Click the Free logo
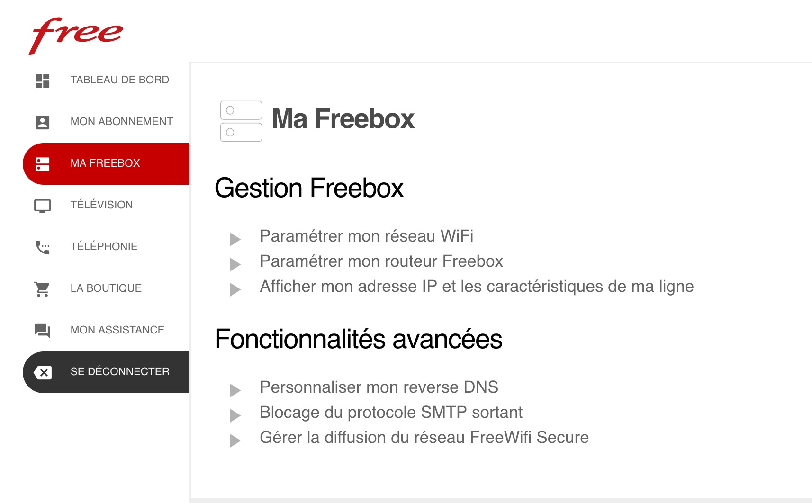The height and width of the screenshot is (504, 812). (76, 35)
